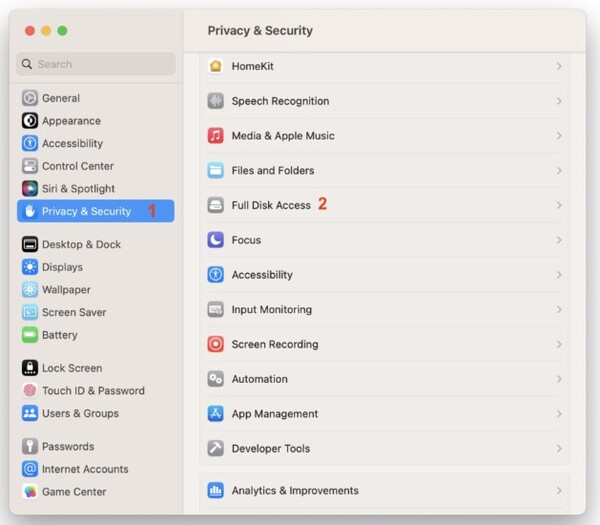600x525 pixels.
Task: Click the Wallpaper flower icon
Action: (x=30, y=289)
